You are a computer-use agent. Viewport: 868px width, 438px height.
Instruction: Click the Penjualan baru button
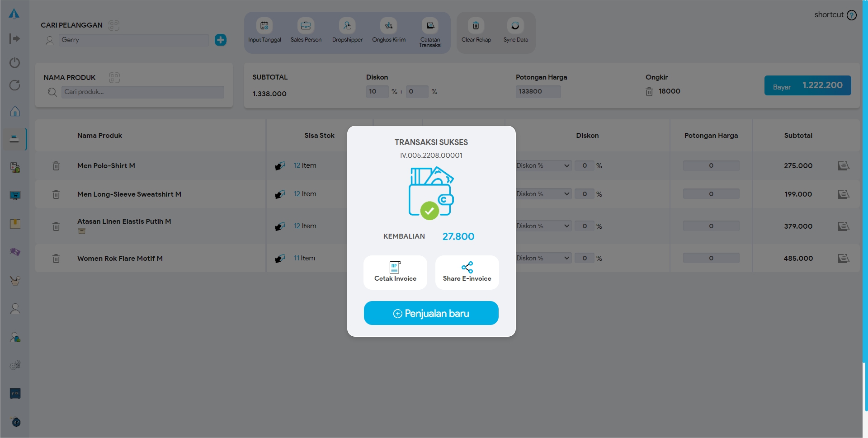(431, 313)
